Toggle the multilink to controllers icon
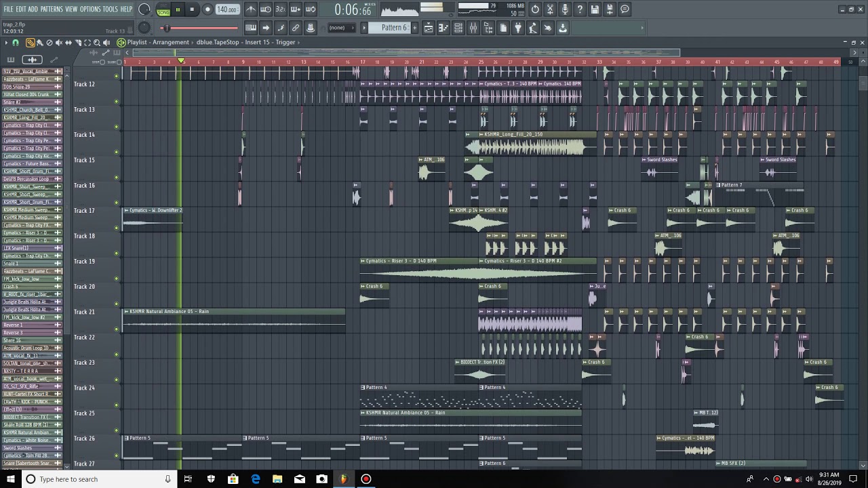 tap(296, 28)
